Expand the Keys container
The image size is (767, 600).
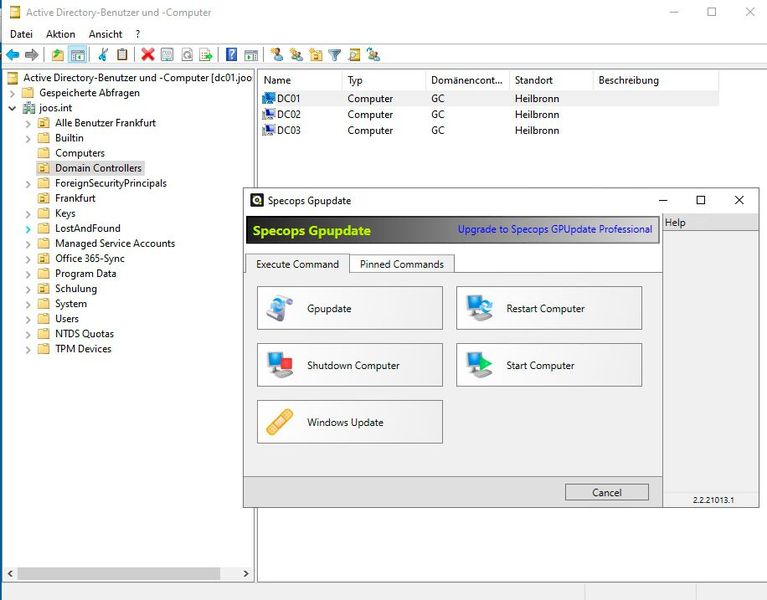[x=28, y=214]
